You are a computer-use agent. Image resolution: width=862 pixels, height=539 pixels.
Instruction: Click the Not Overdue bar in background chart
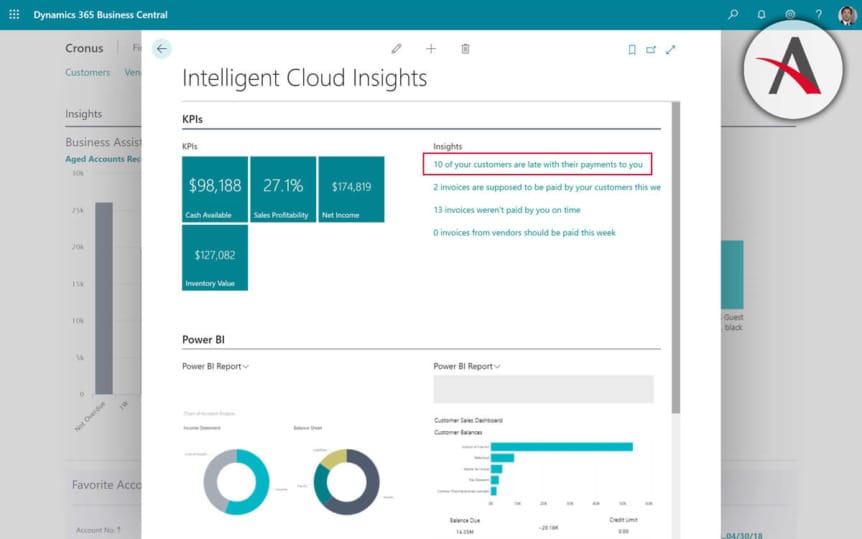104,298
